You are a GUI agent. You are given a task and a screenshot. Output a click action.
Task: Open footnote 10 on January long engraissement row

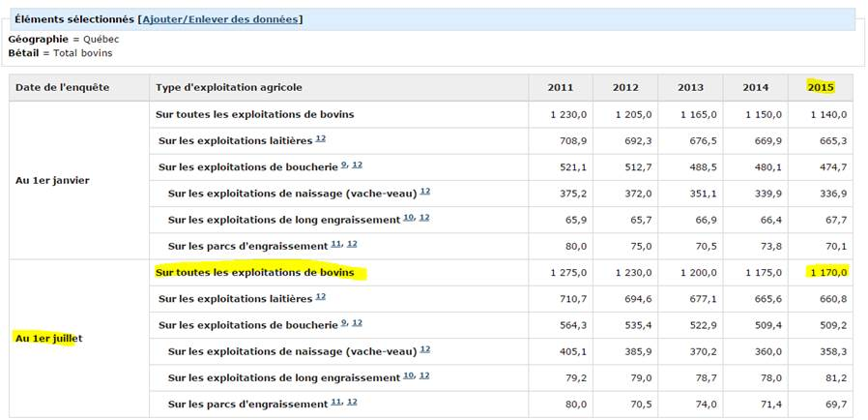(408, 218)
